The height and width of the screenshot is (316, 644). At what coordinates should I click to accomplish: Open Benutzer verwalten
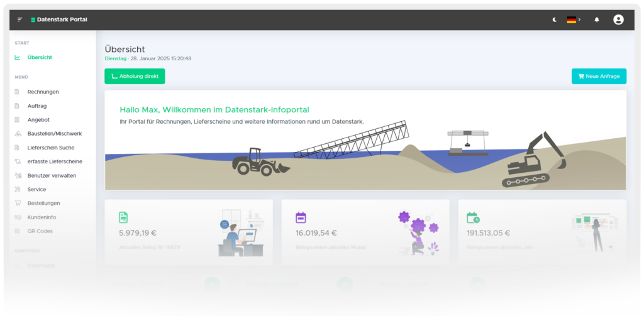click(x=52, y=176)
